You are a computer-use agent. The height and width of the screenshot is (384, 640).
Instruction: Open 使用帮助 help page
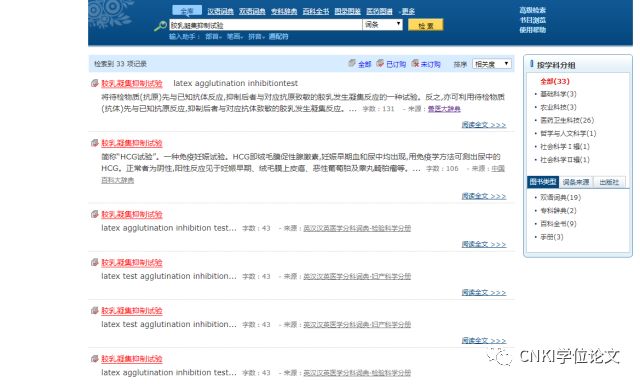[x=533, y=30]
